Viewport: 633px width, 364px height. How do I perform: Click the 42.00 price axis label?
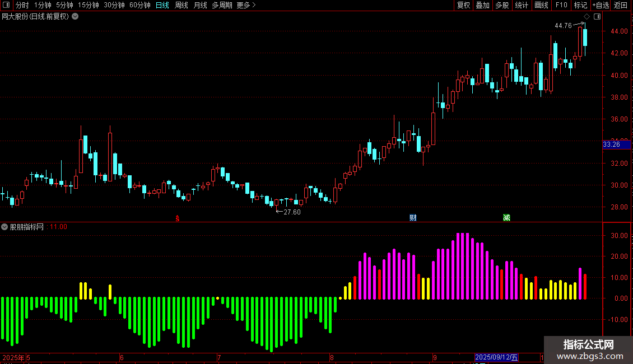click(619, 53)
